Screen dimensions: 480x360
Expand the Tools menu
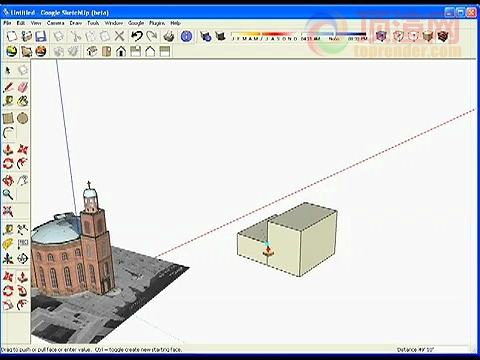[x=93, y=23]
